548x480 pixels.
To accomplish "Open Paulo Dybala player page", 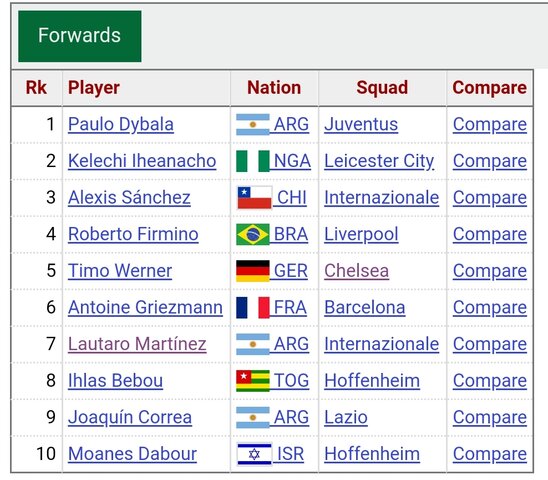I will point(121,124).
